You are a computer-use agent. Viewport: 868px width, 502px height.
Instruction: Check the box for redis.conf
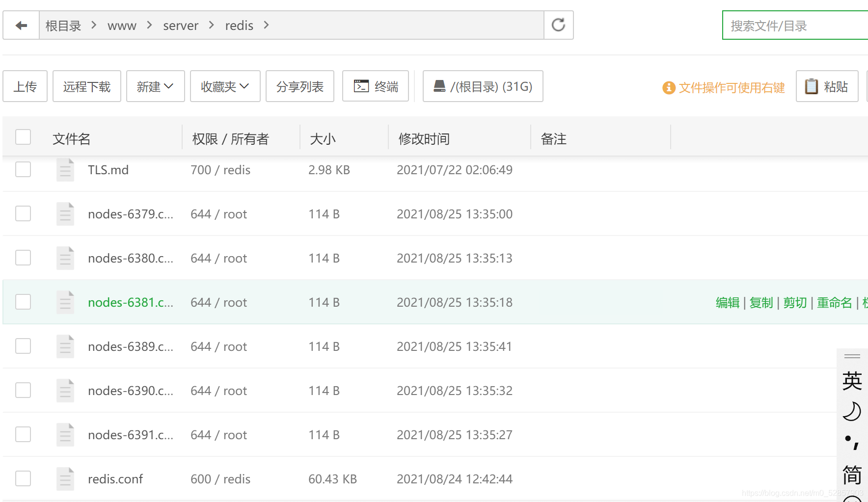[23, 478]
